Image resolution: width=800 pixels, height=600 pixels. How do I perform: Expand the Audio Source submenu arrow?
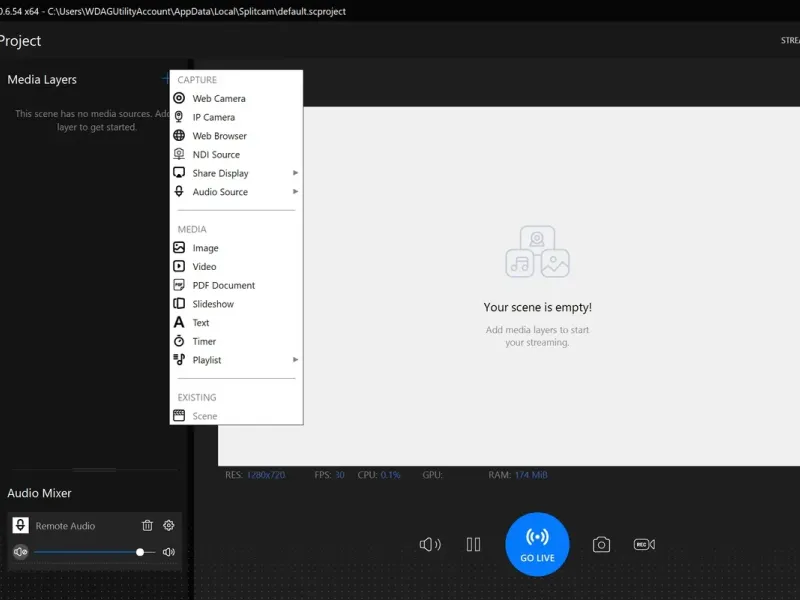click(x=295, y=191)
